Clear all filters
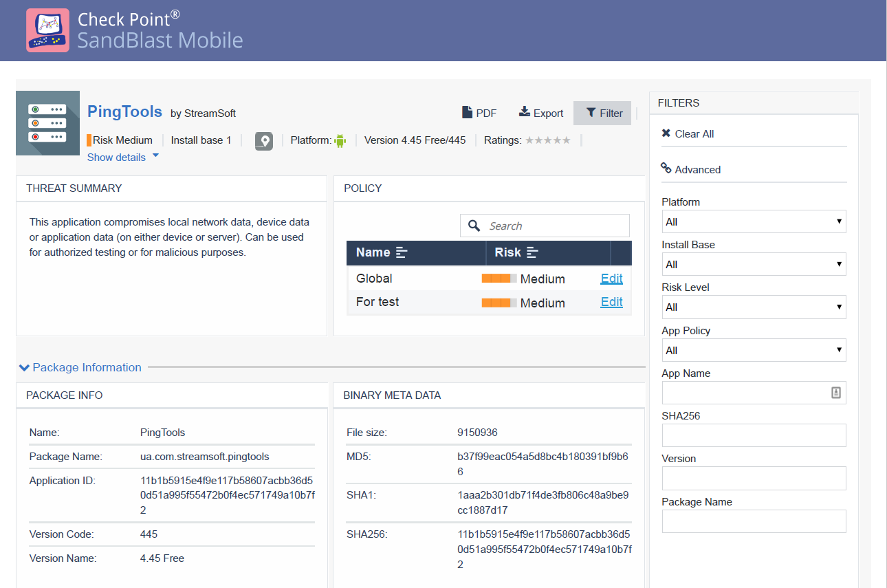Screen dimensions: 887x588 click(688, 134)
